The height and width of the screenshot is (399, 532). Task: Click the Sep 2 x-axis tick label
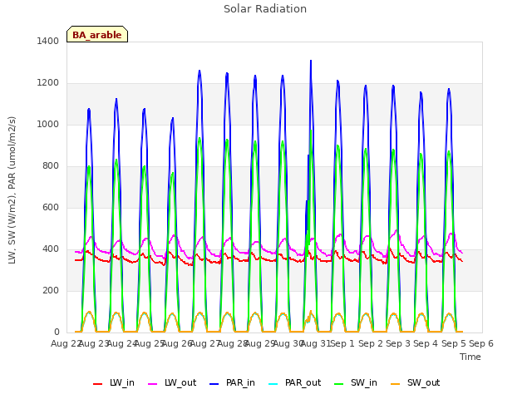[371, 343]
